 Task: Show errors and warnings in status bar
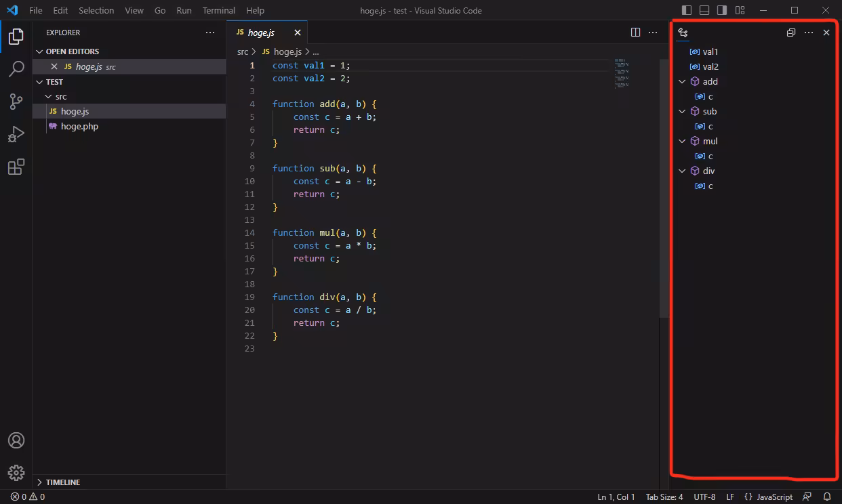28,497
